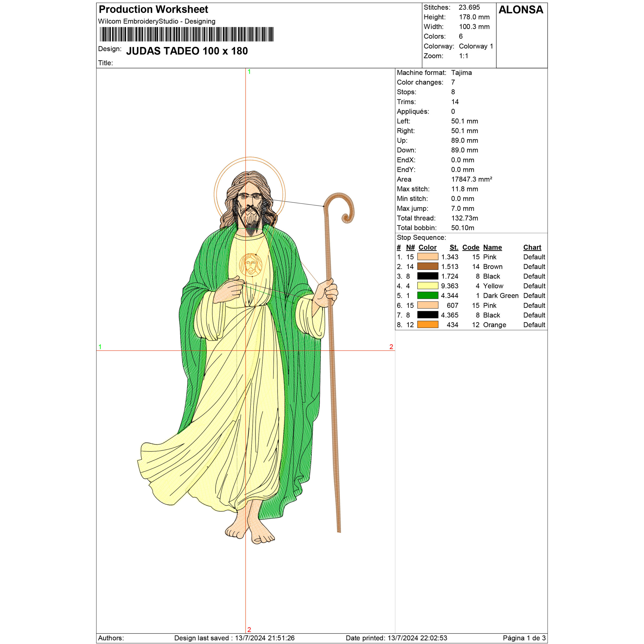This screenshot has height=644, width=644.
Task: Click the 'Chart' column header
Action: pyautogui.click(x=532, y=247)
